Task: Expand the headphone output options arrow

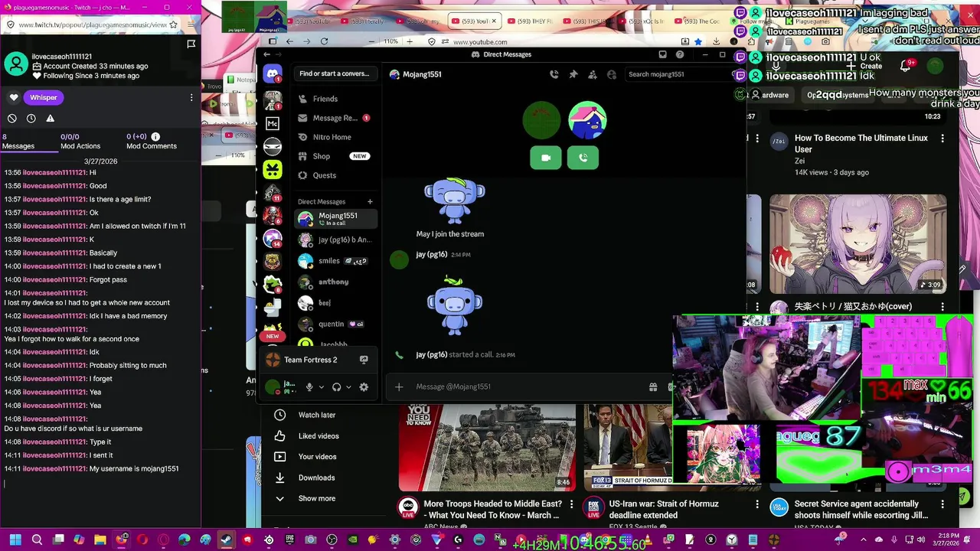Action: pyautogui.click(x=348, y=387)
